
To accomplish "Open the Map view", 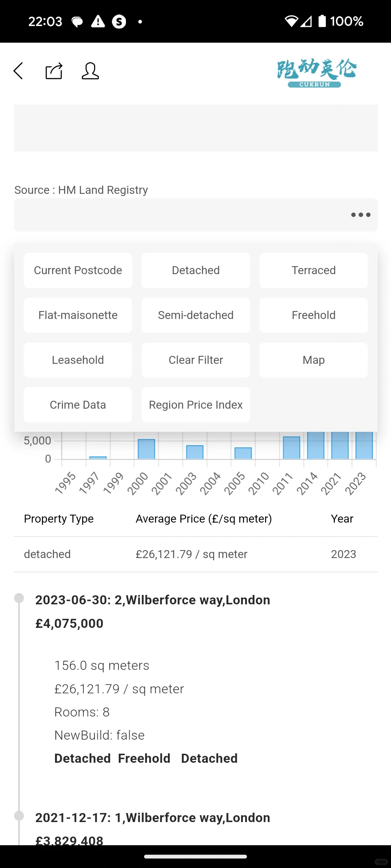I will point(314,360).
